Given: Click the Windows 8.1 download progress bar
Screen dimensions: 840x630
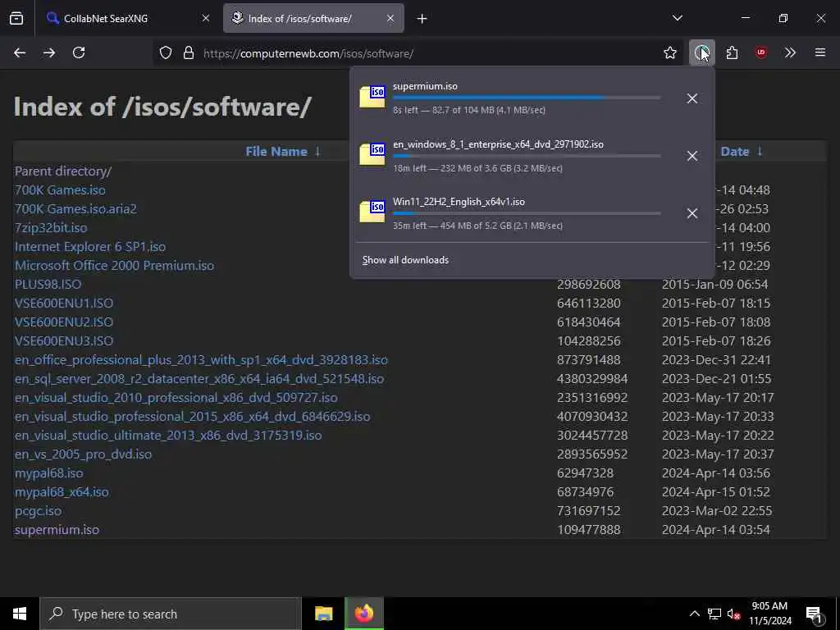Looking at the screenshot, I should tap(527, 156).
